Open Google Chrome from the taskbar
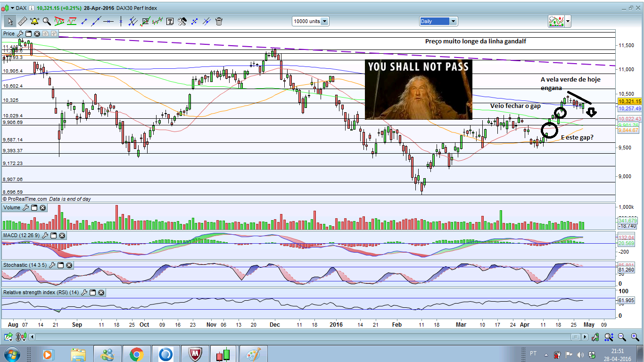Screen dimensions: 644x362 137,354
